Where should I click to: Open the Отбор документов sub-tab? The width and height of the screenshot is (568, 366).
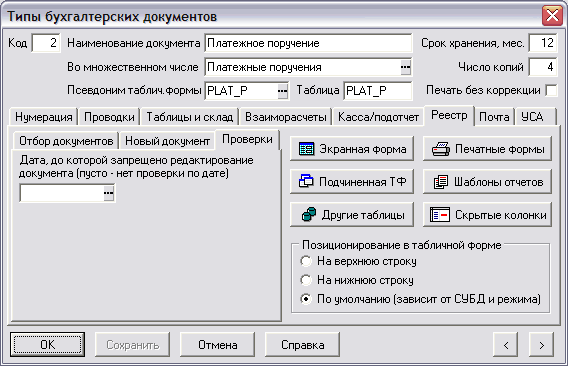66,141
